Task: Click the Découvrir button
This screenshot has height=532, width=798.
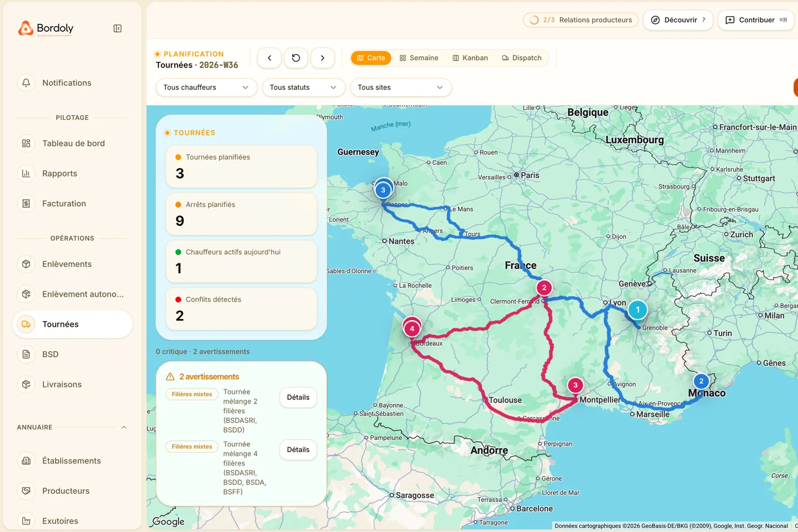Action: 677,20
